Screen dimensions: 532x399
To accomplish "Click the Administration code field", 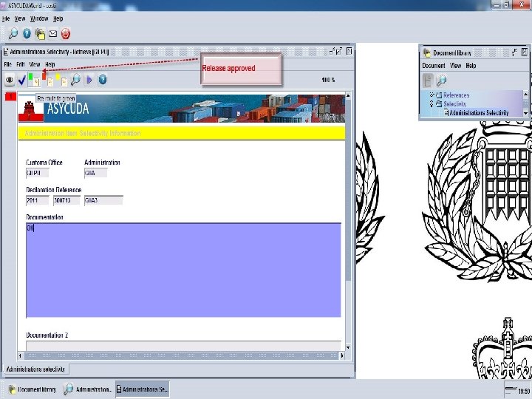I will coord(95,173).
